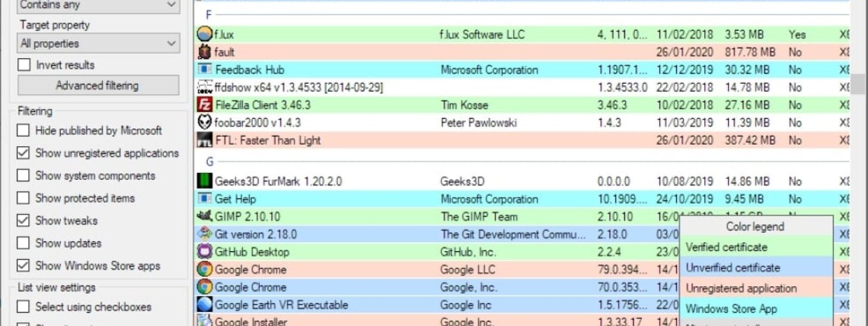Image resolution: width=868 pixels, height=326 pixels.
Task: Click the Get Help icon
Action: click(x=205, y=199)
